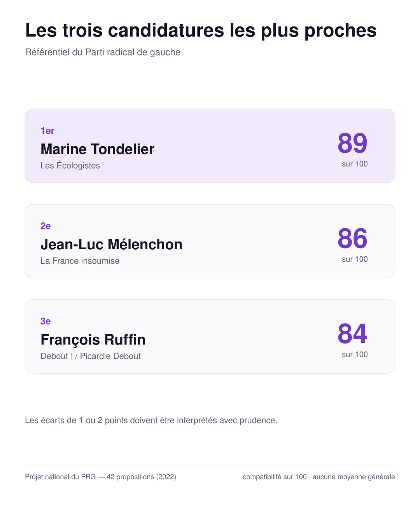Click the "3e" rank label

tap(45, 321)
